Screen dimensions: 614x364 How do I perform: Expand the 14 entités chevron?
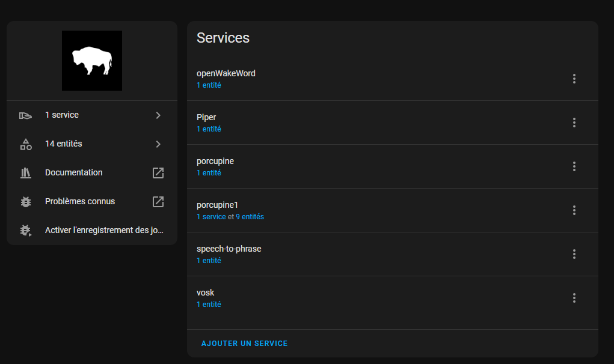click(158, 144)
